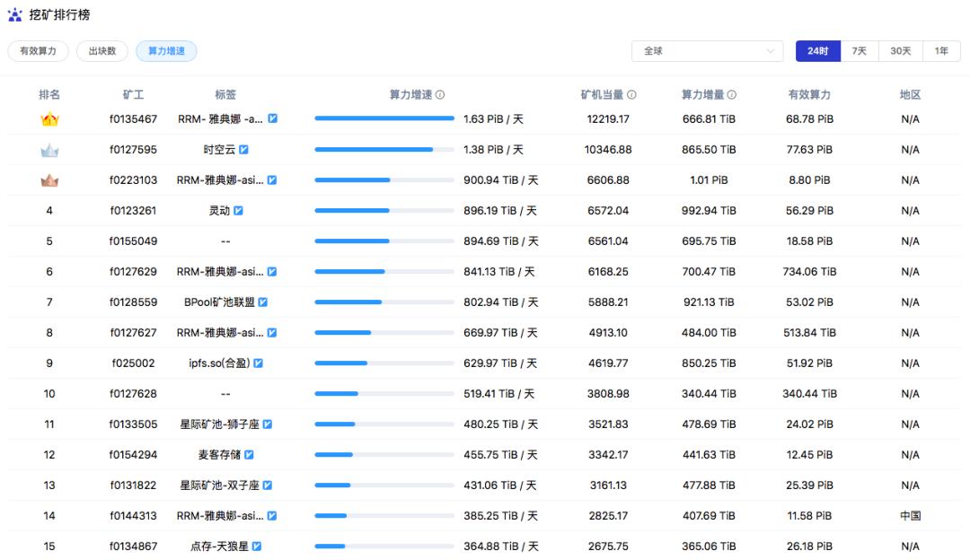Switch to the 30天 time range tab
This screenshot has width=970, height=560.
pyautogui.click(x=900, y=51)
